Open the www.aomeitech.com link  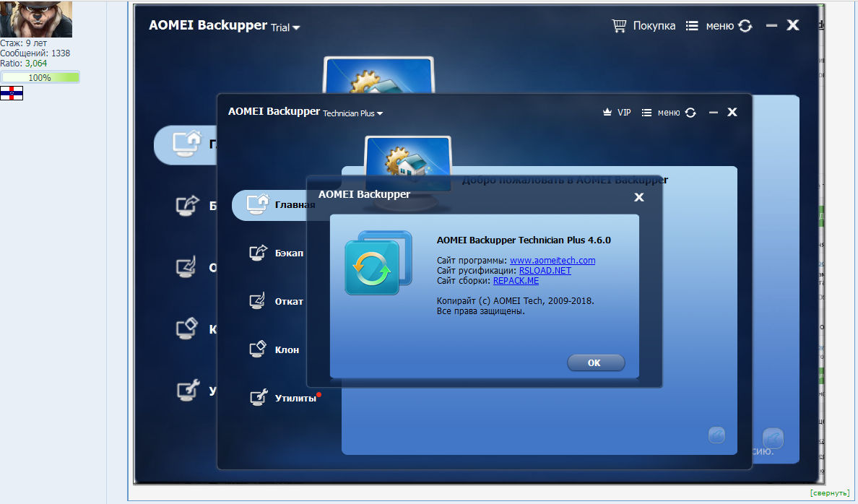(x=552, y=261)
